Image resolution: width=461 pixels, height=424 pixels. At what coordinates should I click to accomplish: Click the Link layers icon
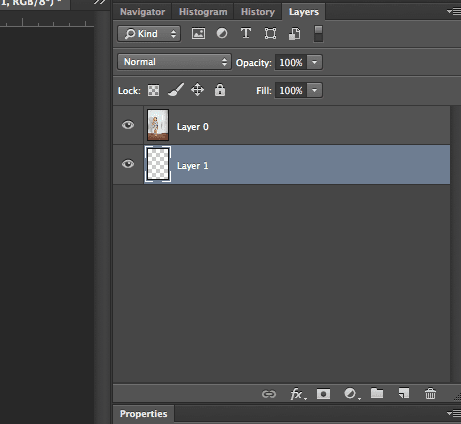269,394
